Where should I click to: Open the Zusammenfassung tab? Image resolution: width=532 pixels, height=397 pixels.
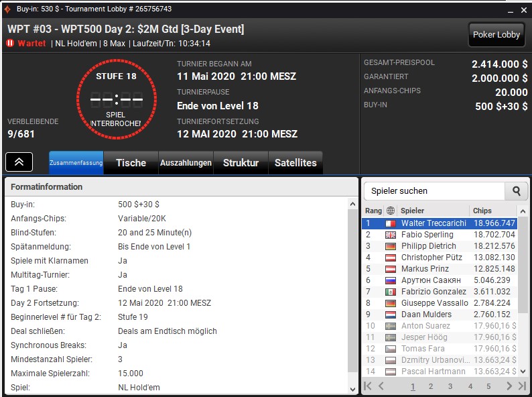(76, 163)
